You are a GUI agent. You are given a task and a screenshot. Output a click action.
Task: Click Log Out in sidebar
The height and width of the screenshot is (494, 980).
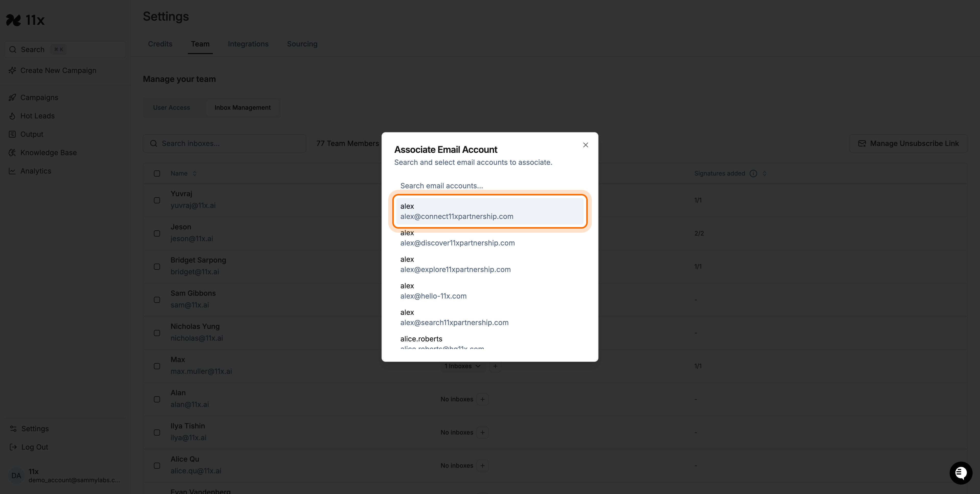pos(35,447)
